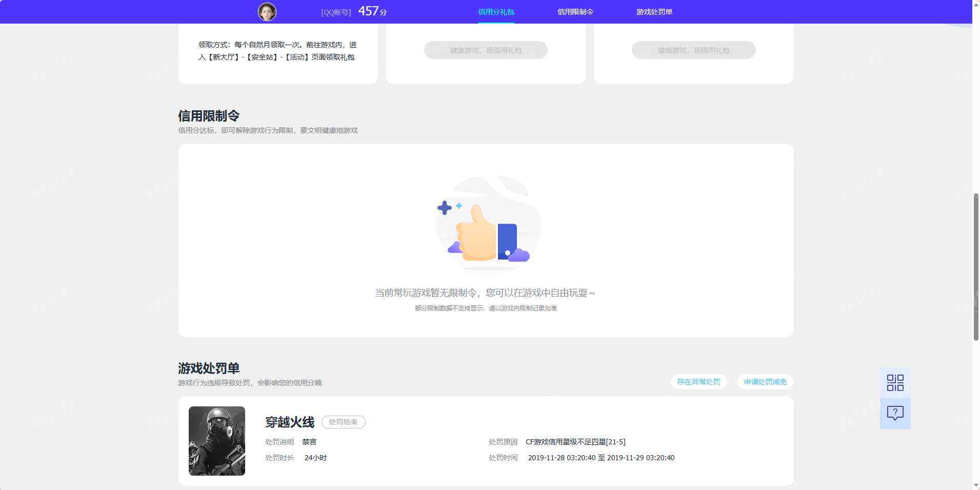Screen dimensions: 980x490
Task: Switch to 信用分礼包 tab
Action: (496, 12)
